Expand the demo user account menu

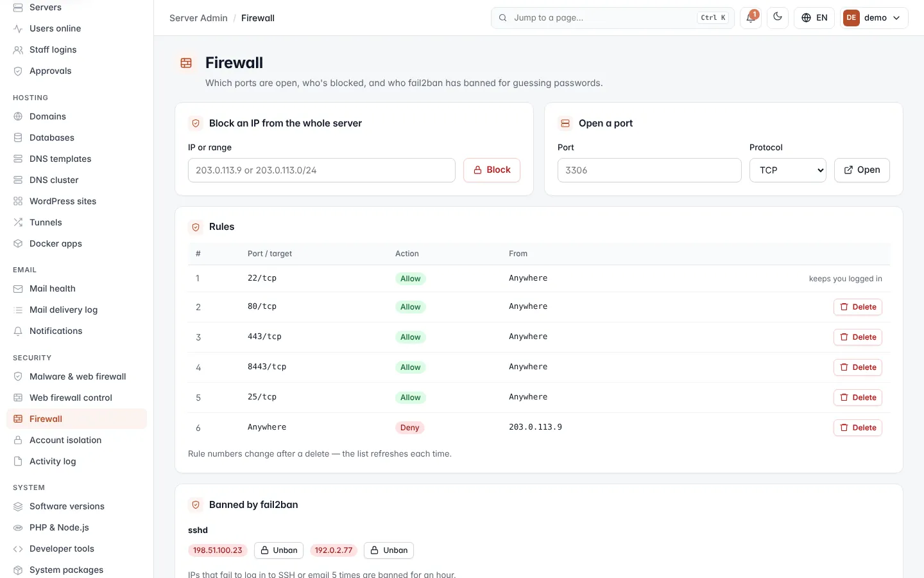tap(874, 18)
